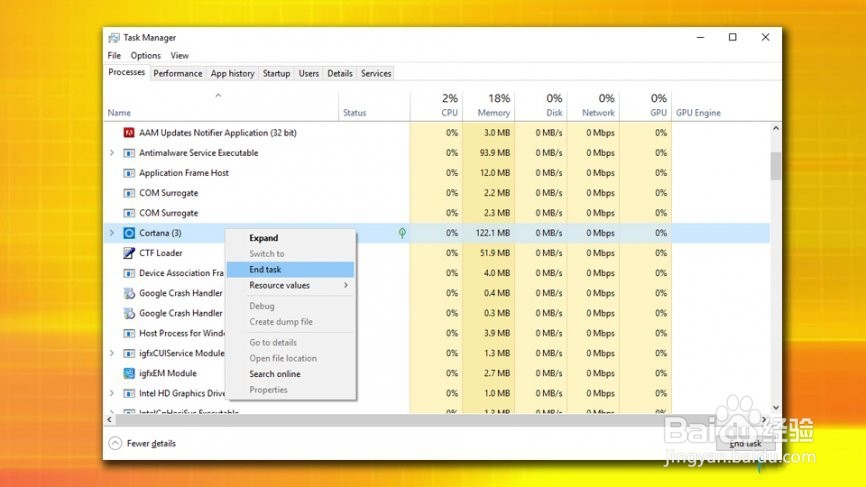Image resolution: width=866 pixels, height=487 pixels.
Task: Click the CTF Loader pen icon
Action: (x=129, y=253)
